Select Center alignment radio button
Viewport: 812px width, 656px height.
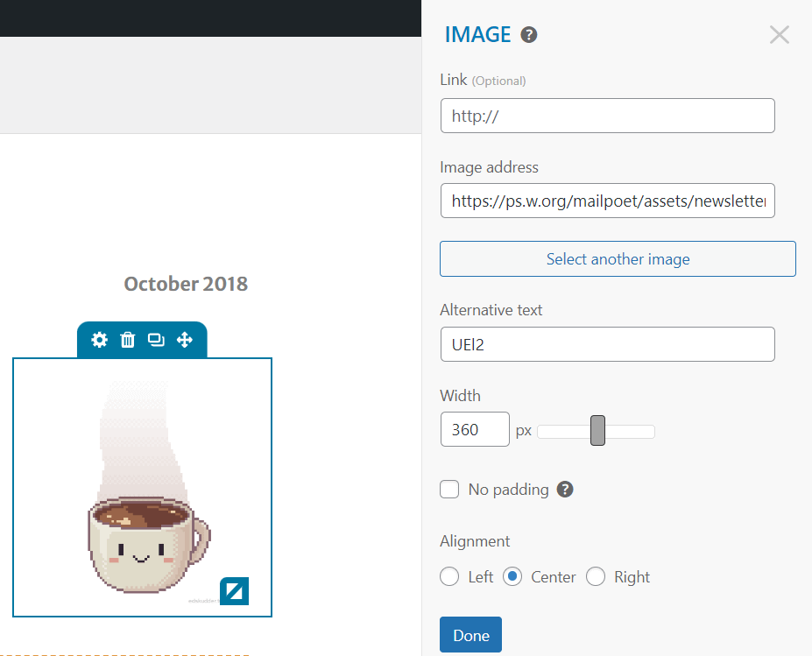click(512, 576)
